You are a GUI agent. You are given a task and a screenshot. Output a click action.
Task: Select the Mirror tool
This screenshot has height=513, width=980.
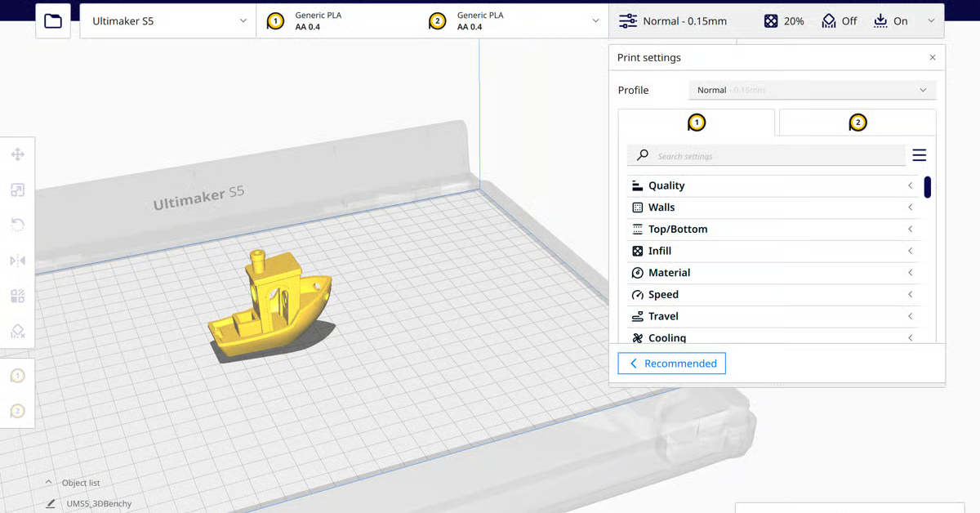(17, 261)
